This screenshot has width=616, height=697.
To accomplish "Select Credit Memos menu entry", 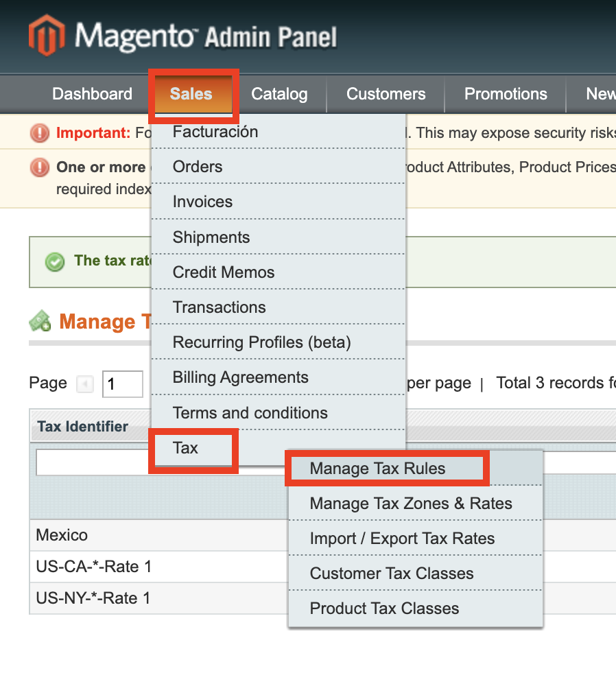I will (x=279, y=272).
